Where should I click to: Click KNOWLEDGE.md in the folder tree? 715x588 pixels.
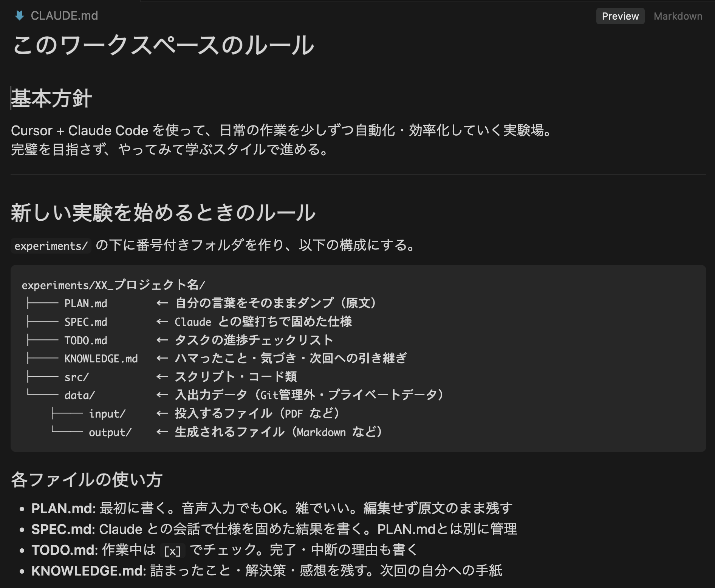[x=101, y=359]
